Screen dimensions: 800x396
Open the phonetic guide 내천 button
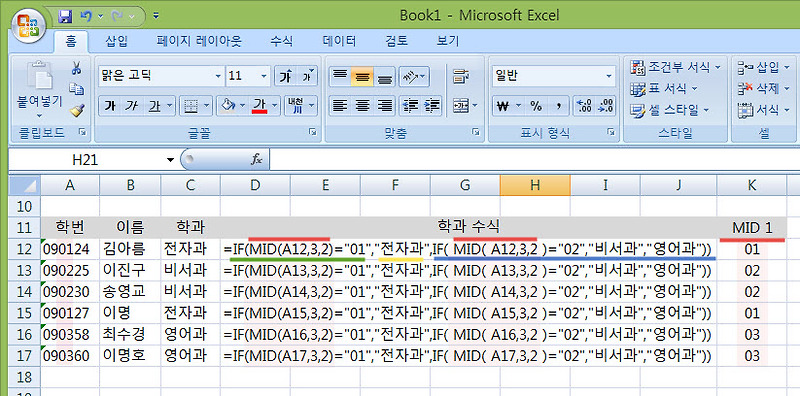click(x=296, y=106)
